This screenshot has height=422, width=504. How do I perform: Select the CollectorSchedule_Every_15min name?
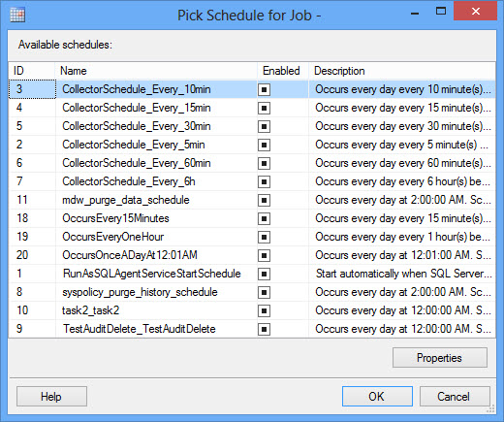pyautogui.click(x=136, y=108)
